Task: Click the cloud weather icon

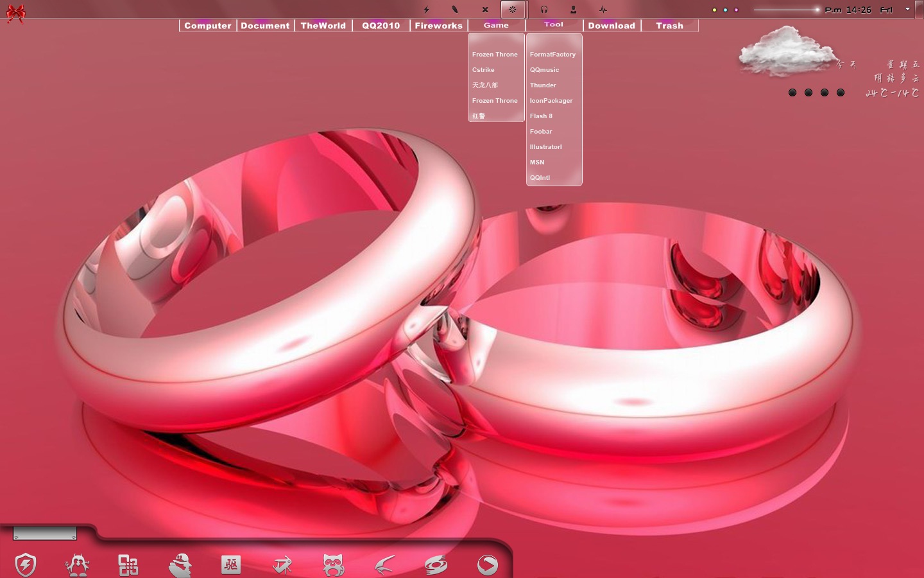Action: point(787,51)
